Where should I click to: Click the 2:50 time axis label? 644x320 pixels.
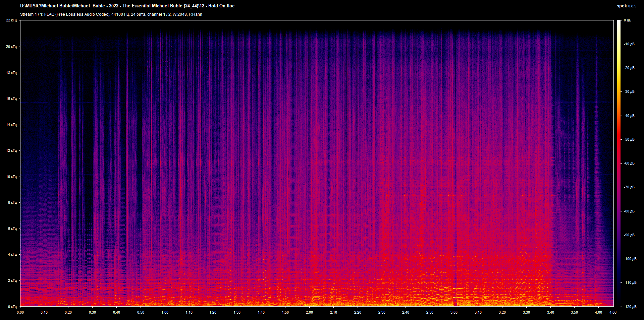pyautogui.click(x=430, y=313)
